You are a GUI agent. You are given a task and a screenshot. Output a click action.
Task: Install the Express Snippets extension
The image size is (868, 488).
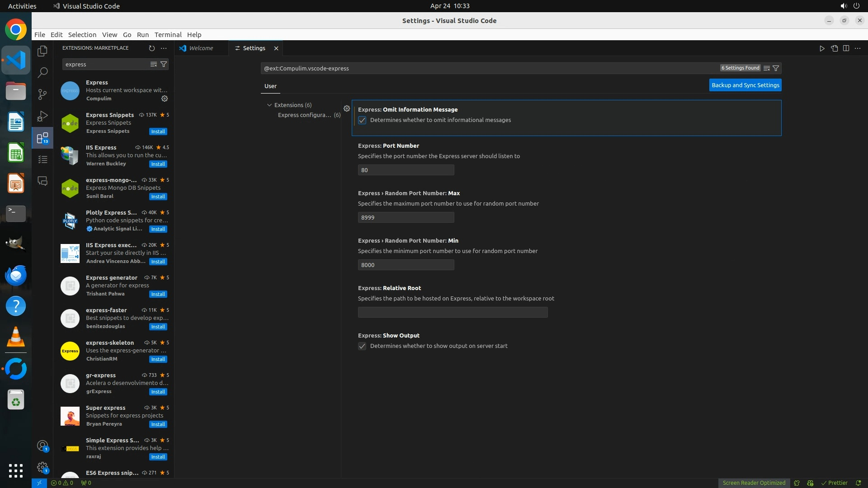[158, 131]
